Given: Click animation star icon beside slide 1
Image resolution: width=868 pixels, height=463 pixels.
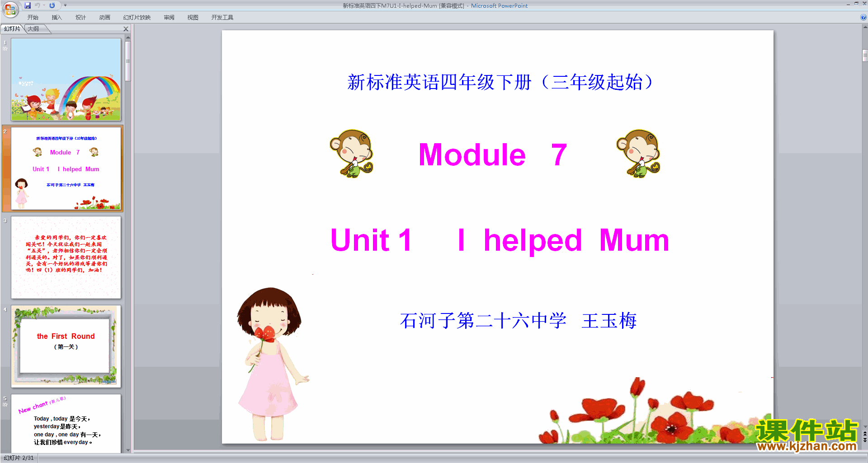Looking at the screenshot, I should [x=5, y=48].
